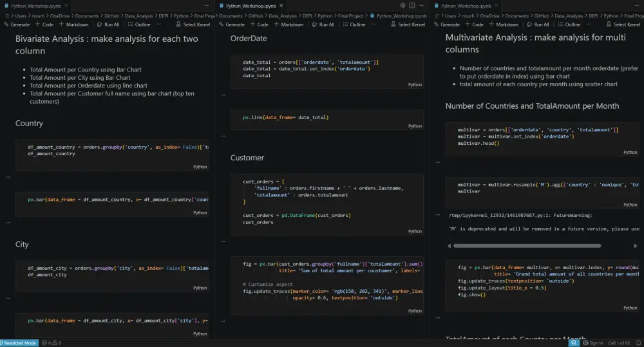Show Outline from right notebook toolbar
Viewport: 644px width, 347px height.
click(569, 24)
